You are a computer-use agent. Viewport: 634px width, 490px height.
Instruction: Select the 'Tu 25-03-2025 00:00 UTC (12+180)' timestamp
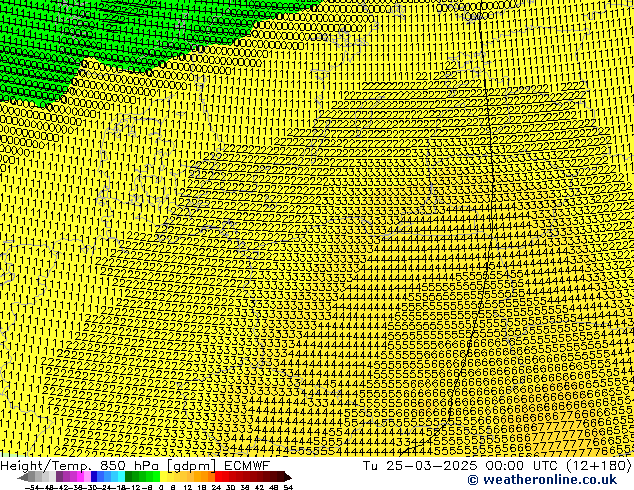tap(497, 466)
